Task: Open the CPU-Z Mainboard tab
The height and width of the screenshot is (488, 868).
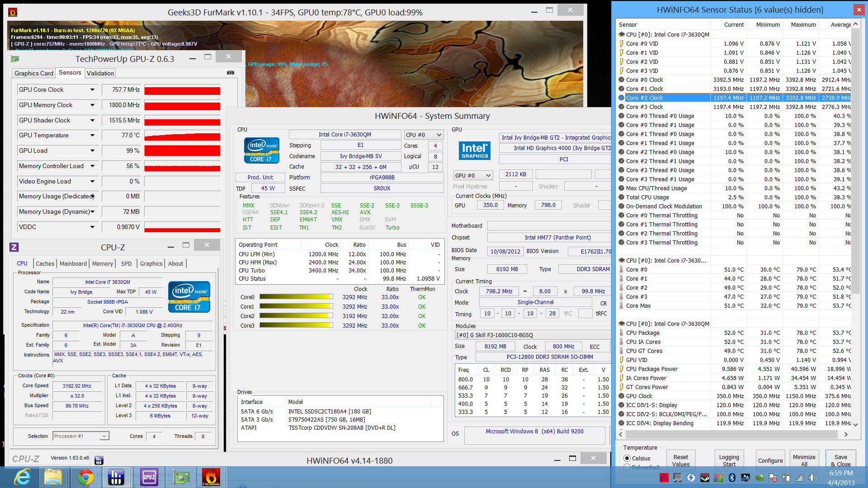Action: [x=73, y=263]
